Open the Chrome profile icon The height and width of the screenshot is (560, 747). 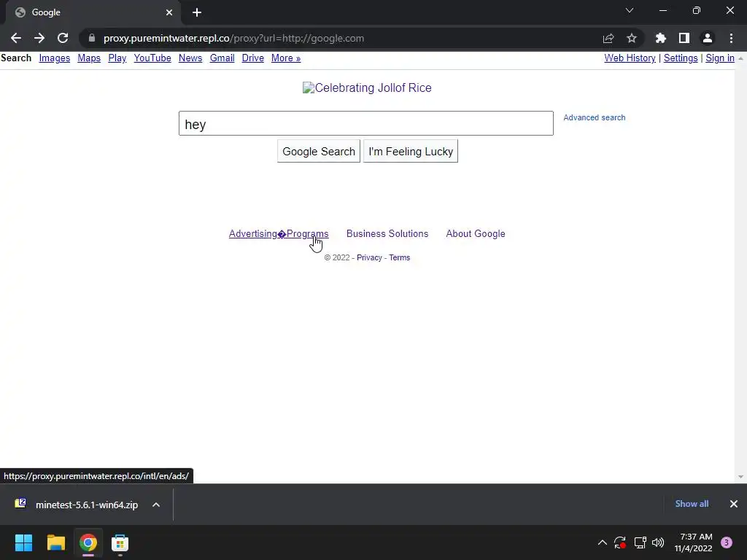[x=708, y=38]
